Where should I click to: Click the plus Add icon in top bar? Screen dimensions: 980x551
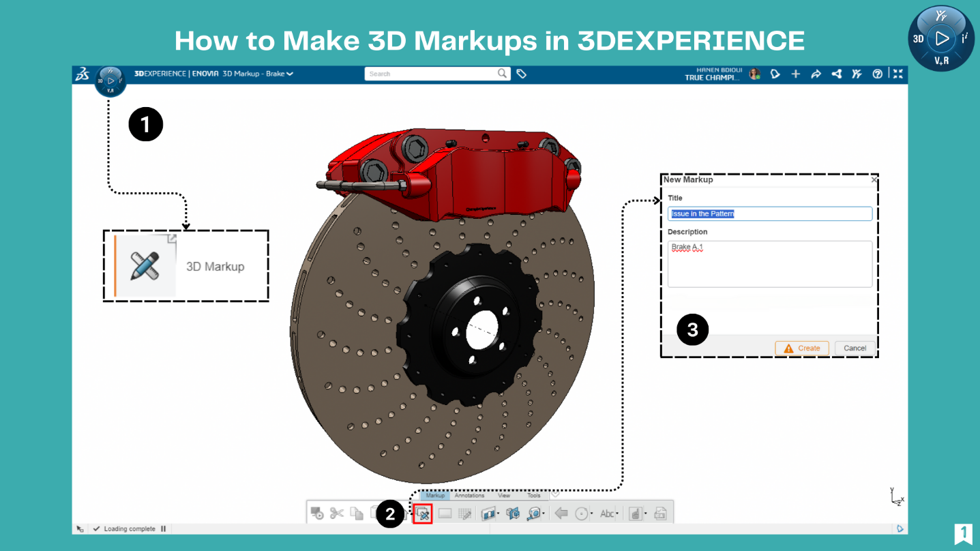coord(796,74)
